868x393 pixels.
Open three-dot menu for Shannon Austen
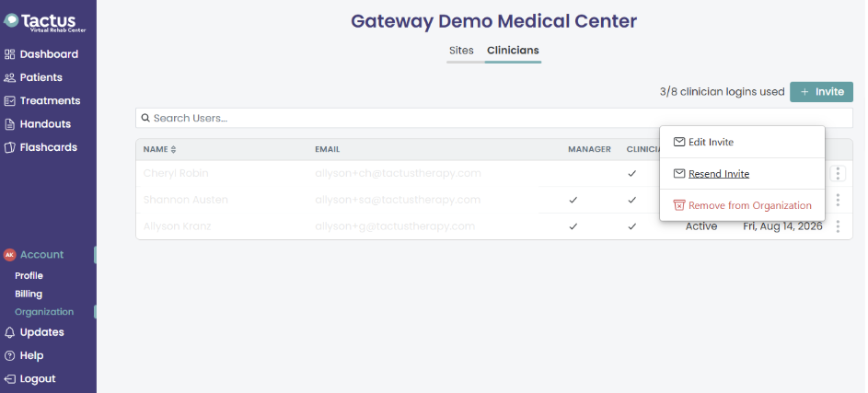838,200
